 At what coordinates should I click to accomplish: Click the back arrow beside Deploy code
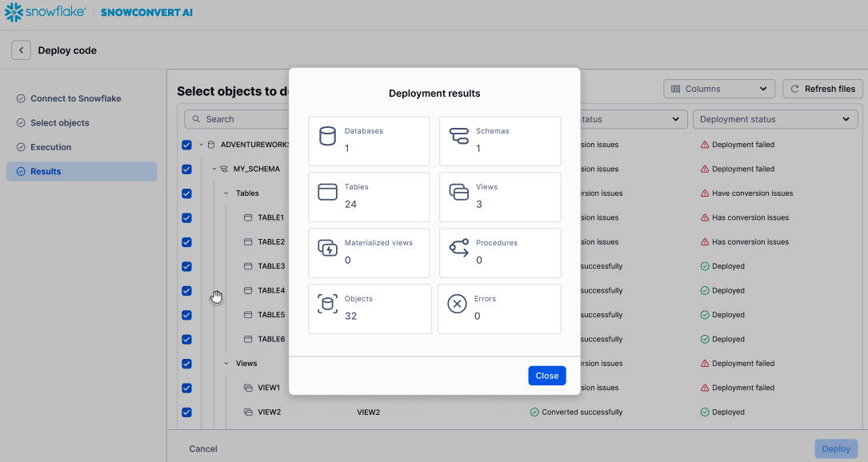pyautogui.click(x=21, y=50)
